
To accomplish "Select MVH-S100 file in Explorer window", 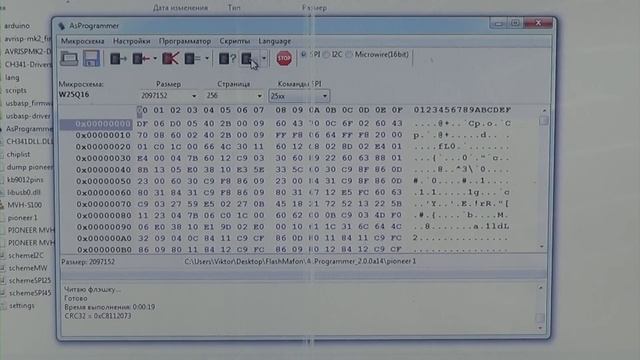I will (24, 205).
